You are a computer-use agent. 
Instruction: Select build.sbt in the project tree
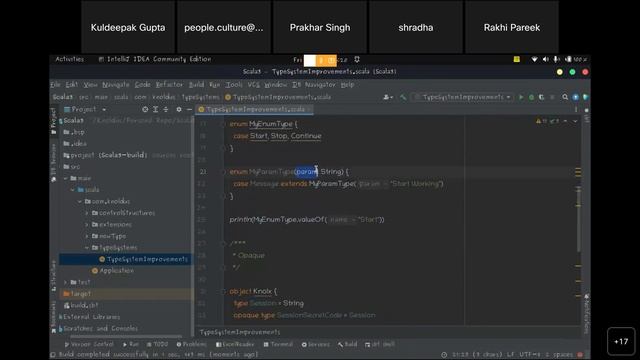81,305
